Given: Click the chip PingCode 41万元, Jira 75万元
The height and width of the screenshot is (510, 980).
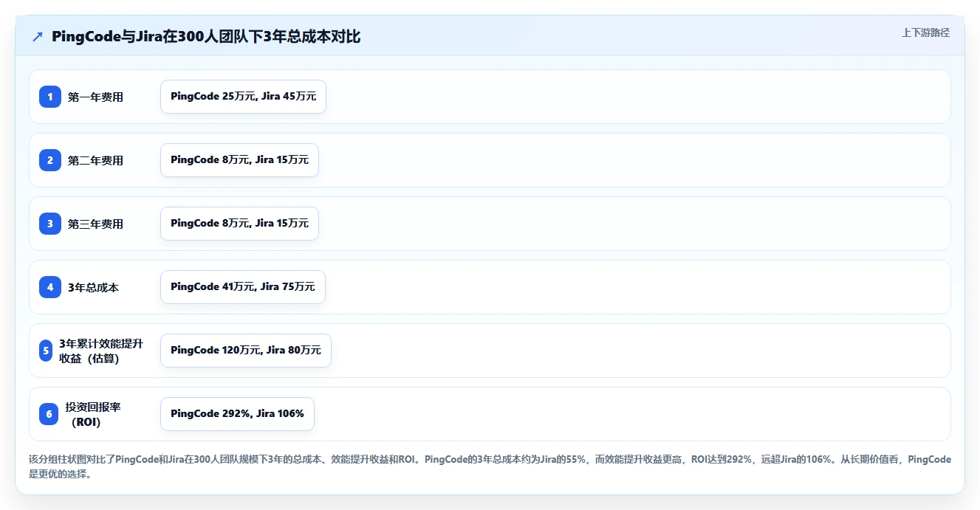Looking at the screenshot, I should click(242, 287).
